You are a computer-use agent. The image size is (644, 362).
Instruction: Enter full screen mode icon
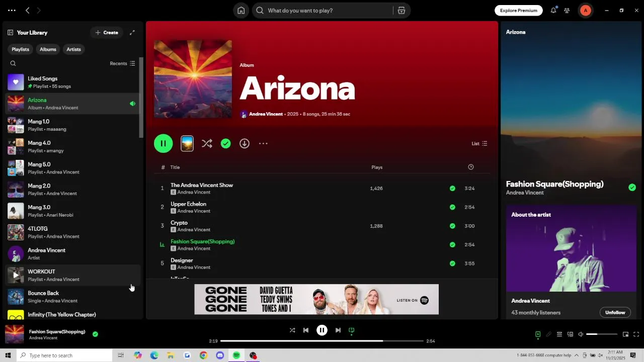[x=636, y=334]
